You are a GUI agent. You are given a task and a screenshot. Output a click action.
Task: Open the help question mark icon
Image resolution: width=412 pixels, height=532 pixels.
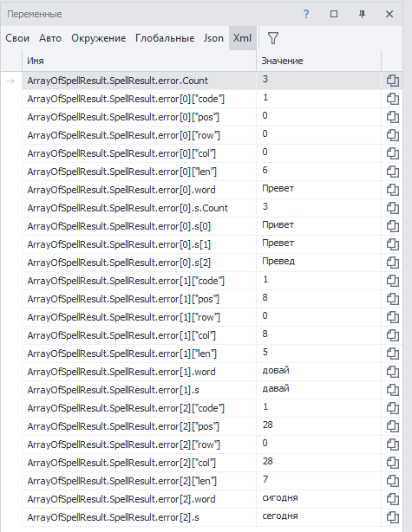coord(306,14)
